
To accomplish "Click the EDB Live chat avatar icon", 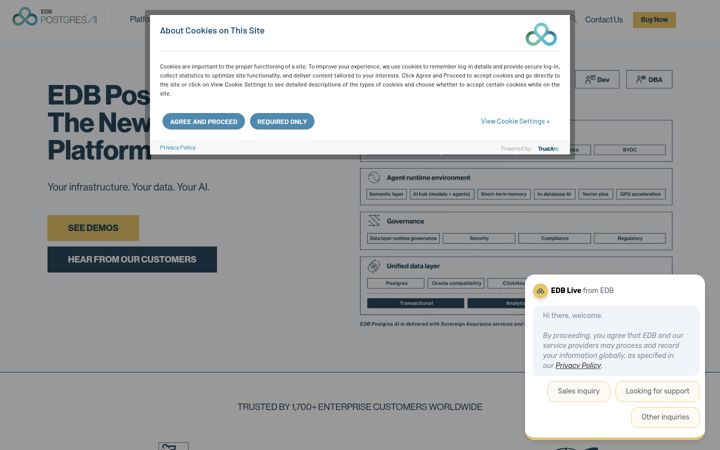I will point(540,291).
